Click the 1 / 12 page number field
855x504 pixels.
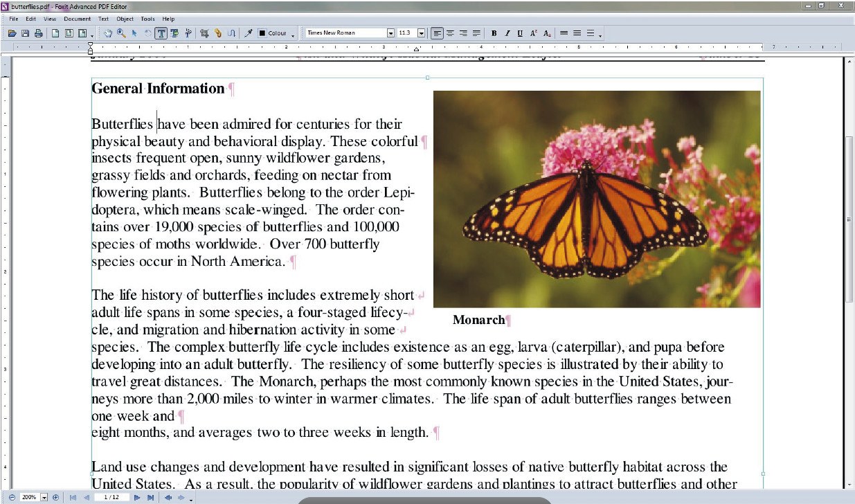pos(111,497)
